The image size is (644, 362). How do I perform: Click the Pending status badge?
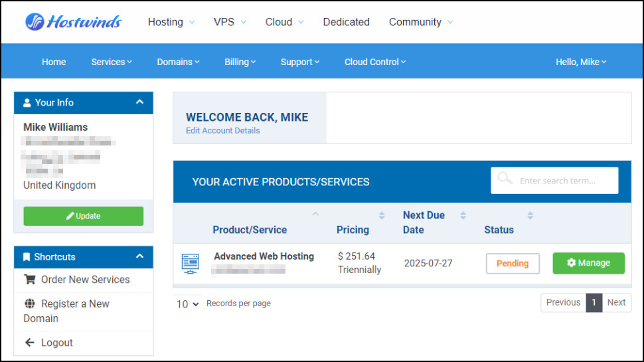[x=513, y=264]
